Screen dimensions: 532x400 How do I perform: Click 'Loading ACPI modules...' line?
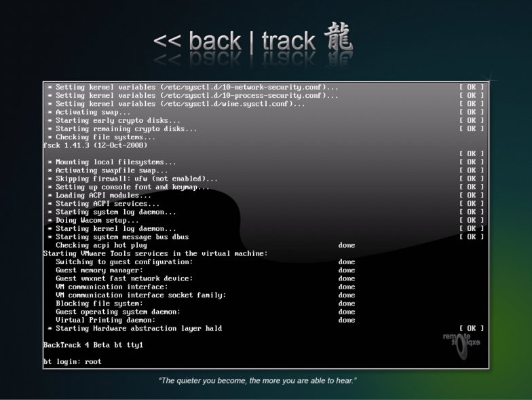(99, 196)
